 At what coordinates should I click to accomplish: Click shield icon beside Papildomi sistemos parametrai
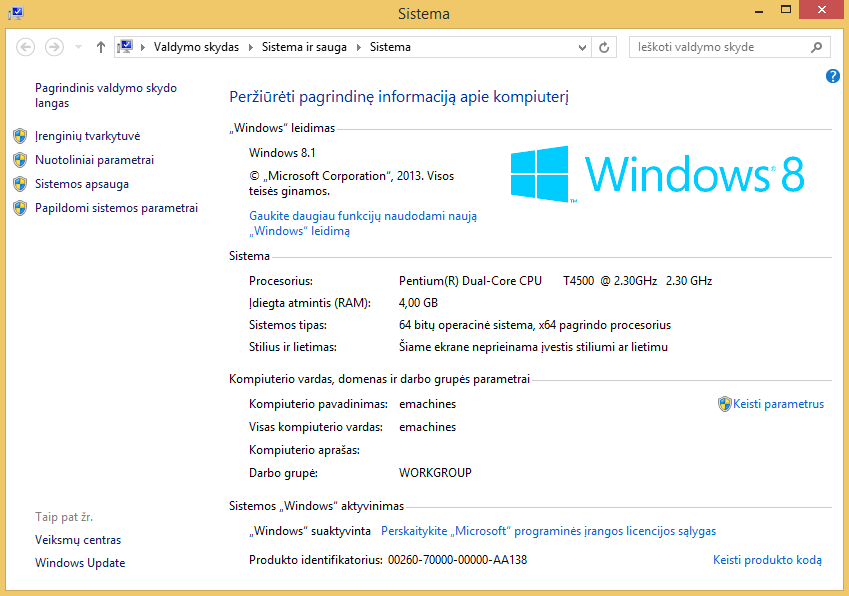pyautogui.click(x=20, y=208)
